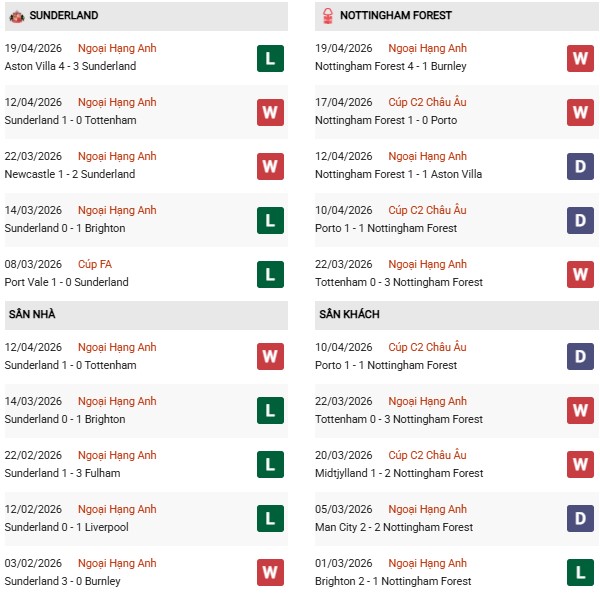
Task: Click the L badge for Aston Villa 4-3 Sunderland
Action: (x=270, y=58)
